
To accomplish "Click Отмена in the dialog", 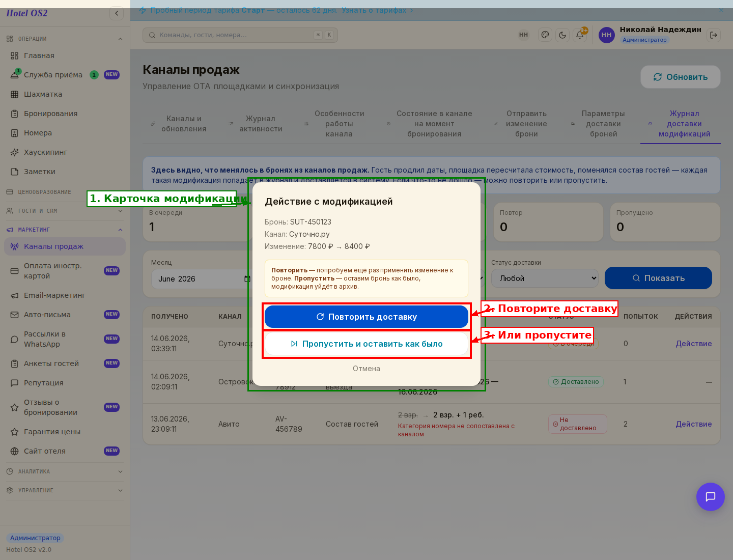I will (x=366, y=369).
